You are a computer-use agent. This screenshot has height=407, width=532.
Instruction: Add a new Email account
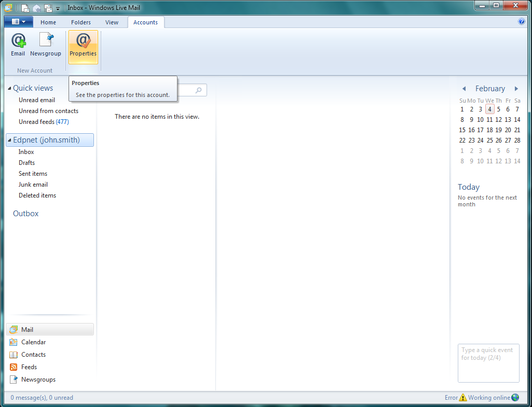[x=18, y=45]
